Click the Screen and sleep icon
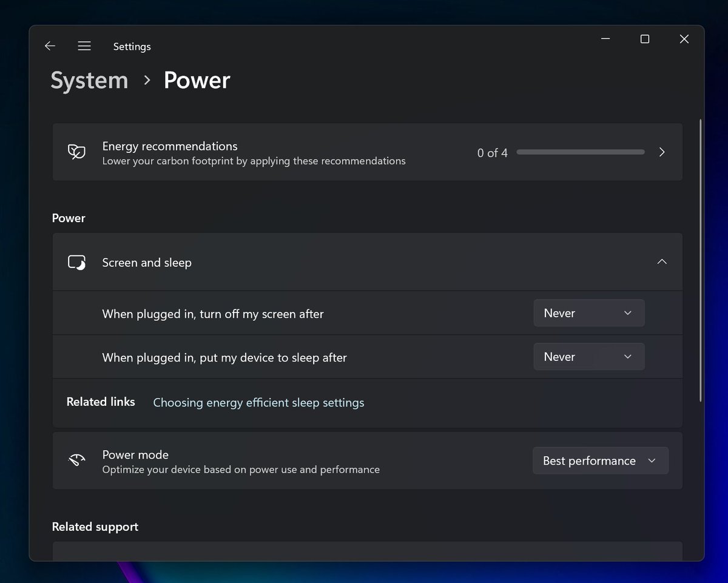Image resolution: width=728 pixels, height=583 pixels. click(x=76, y=263)
